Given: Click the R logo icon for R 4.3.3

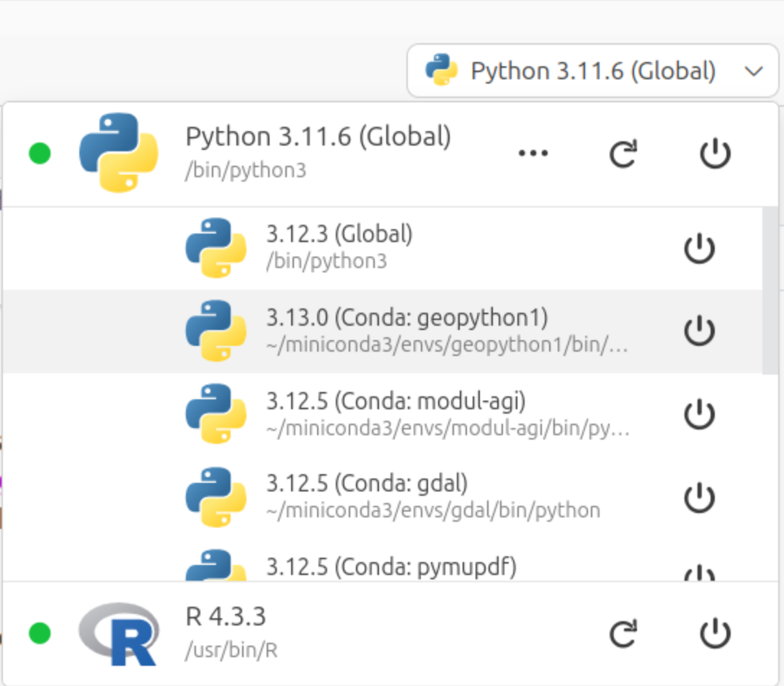Looking at the screenshot, I should click(x=119, y=634).
